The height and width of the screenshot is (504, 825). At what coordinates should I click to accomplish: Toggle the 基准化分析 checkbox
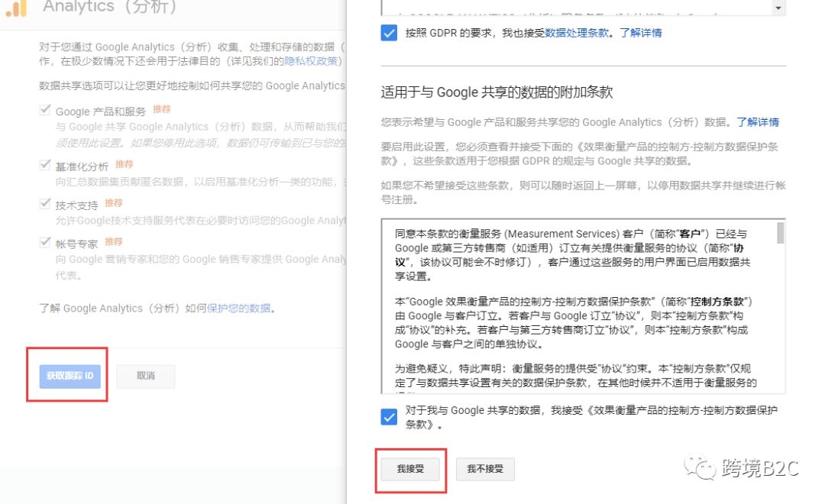point(44,163)
